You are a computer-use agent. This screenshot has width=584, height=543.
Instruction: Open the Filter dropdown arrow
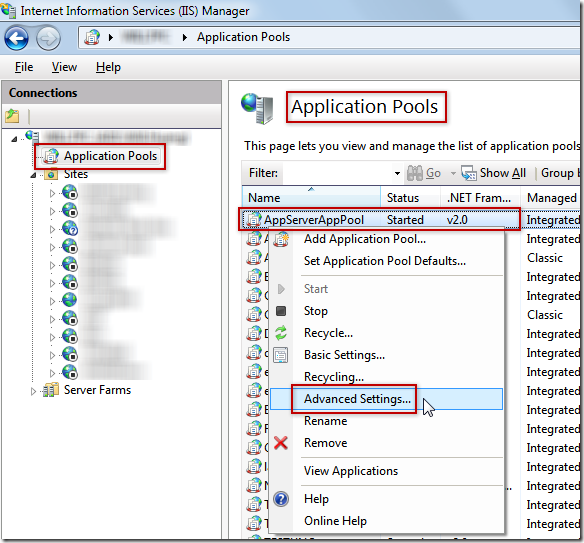click(x=397, y=173)
